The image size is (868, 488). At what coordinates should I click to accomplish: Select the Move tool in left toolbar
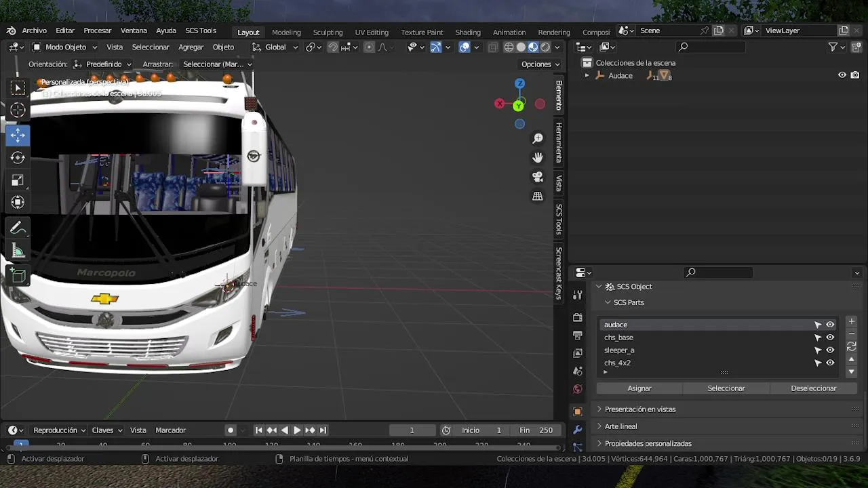click(x=18, y=135)
